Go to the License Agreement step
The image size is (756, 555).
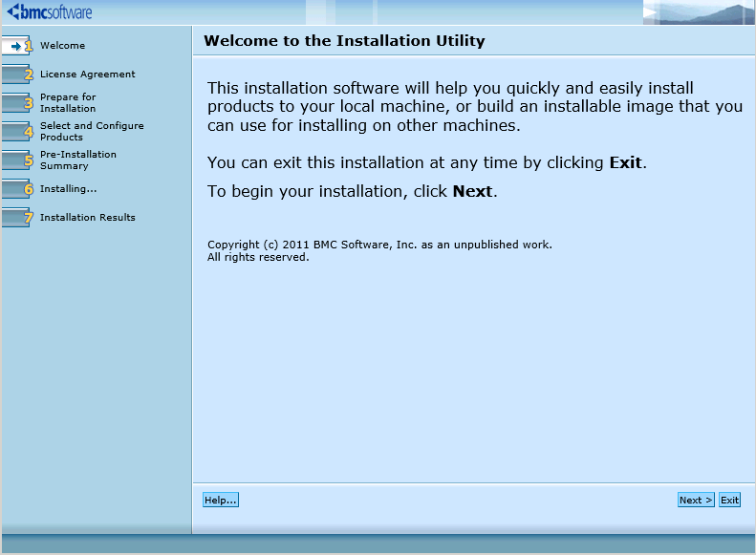[87, 75]
